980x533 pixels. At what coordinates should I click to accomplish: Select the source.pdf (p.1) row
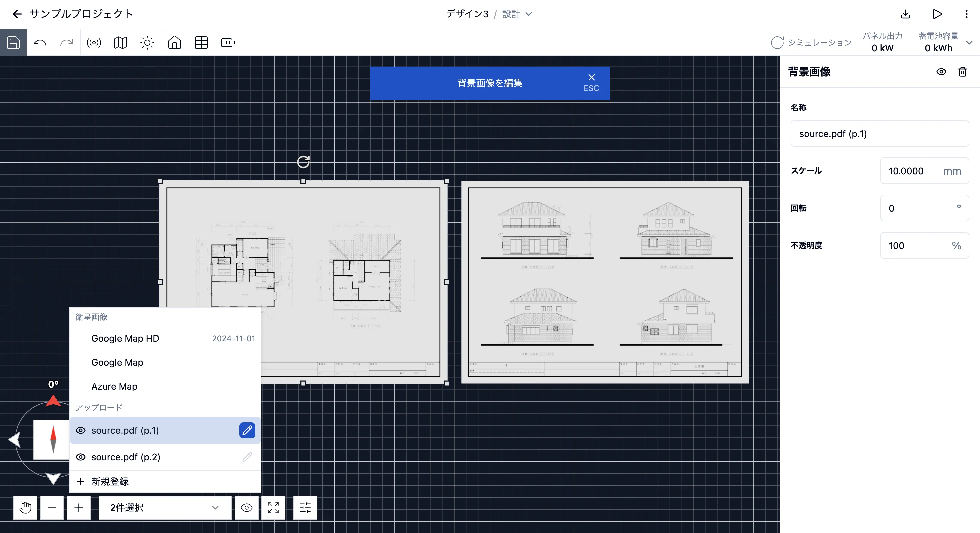tap(165, 430)
